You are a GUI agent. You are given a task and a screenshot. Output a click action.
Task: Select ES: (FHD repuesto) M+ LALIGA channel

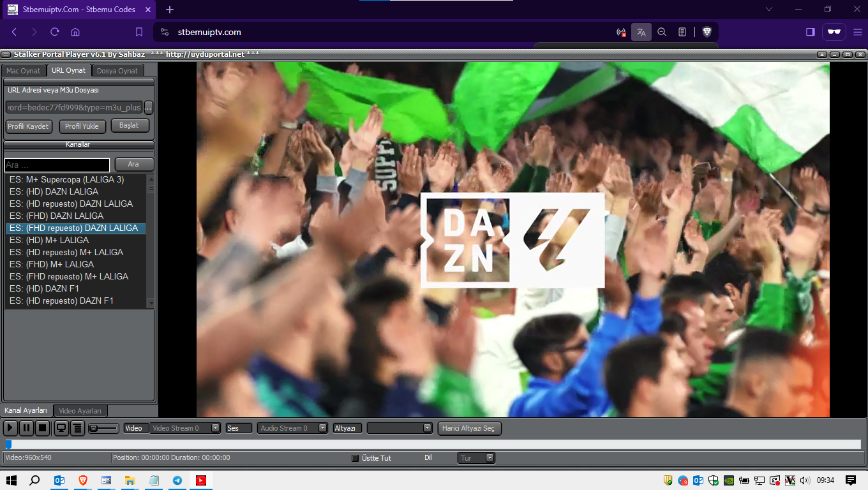(x=76, y=276)
